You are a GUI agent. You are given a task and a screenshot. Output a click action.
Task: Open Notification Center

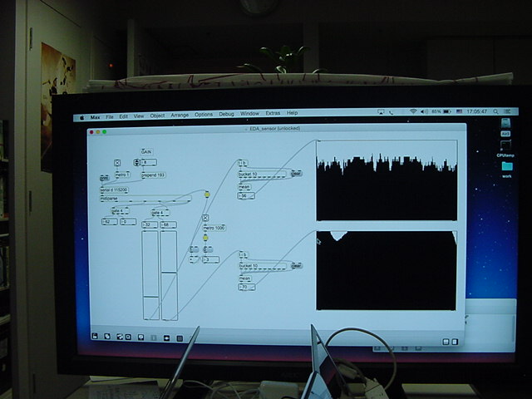pos(508,111)
